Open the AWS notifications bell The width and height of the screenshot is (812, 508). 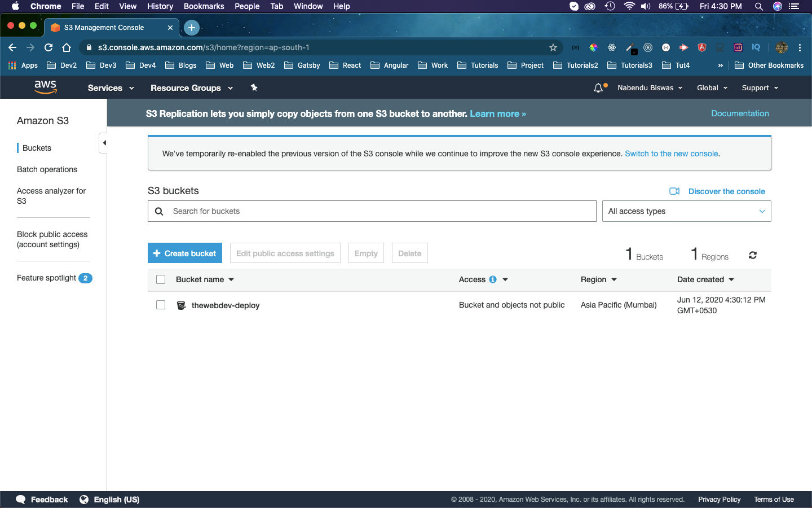coord(598,88)
